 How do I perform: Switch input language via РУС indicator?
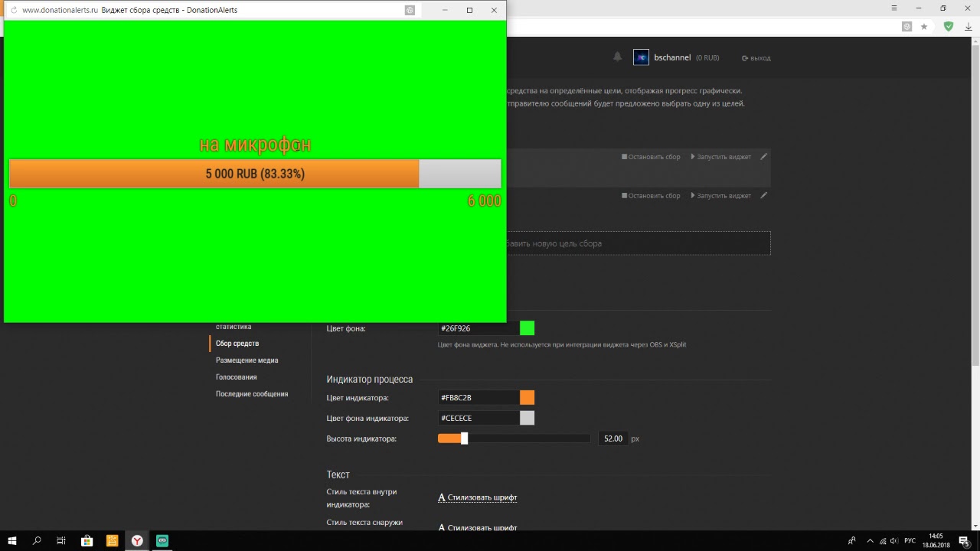click(x=910, y=540)
